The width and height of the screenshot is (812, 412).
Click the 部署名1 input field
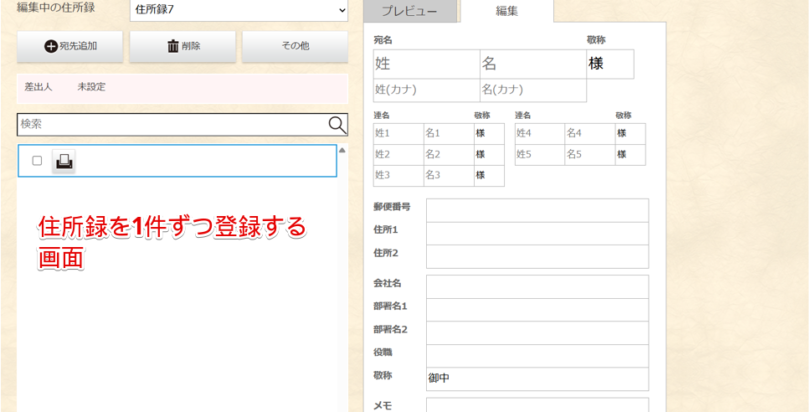[538, 310]
